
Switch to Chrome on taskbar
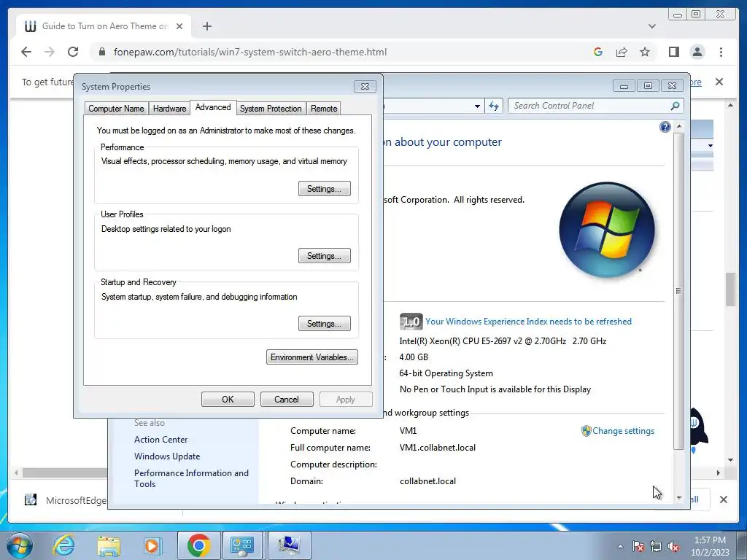[198, 545]
